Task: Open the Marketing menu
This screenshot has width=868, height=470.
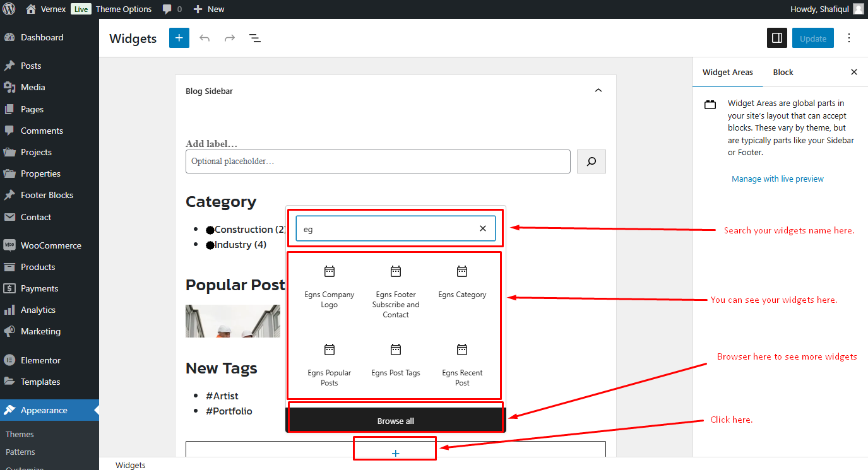Action: [40, 331]
